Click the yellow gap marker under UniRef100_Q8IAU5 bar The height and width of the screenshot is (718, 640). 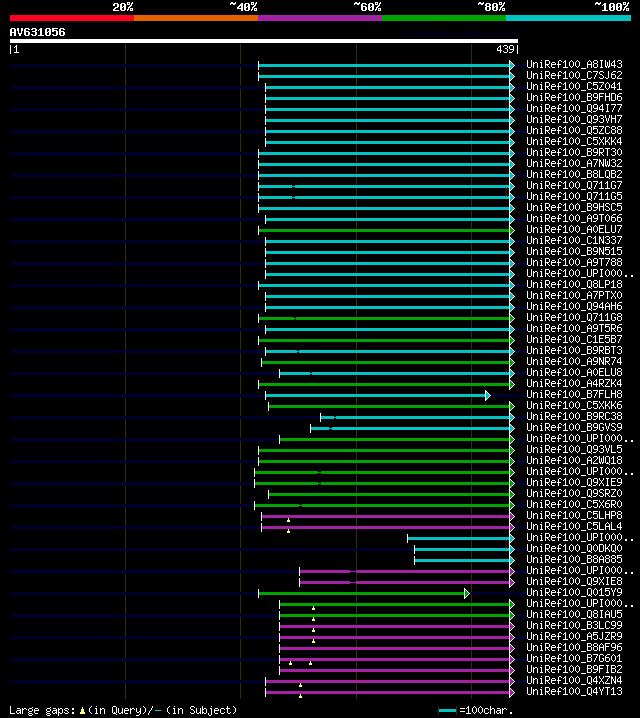pyautogui.click(x=314, y=620)
